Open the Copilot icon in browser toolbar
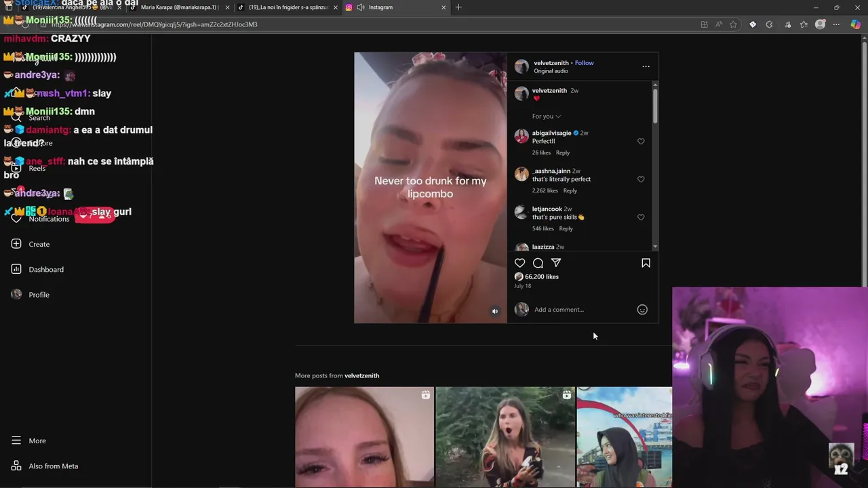The width and height of the screenshot is (868, 488). pos(855,24)
